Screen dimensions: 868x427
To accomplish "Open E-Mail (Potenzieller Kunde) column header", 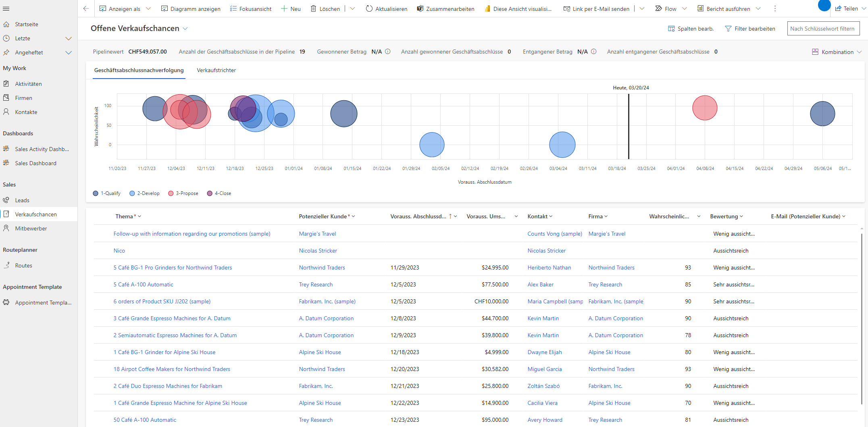I will click(x=808, y=216).
